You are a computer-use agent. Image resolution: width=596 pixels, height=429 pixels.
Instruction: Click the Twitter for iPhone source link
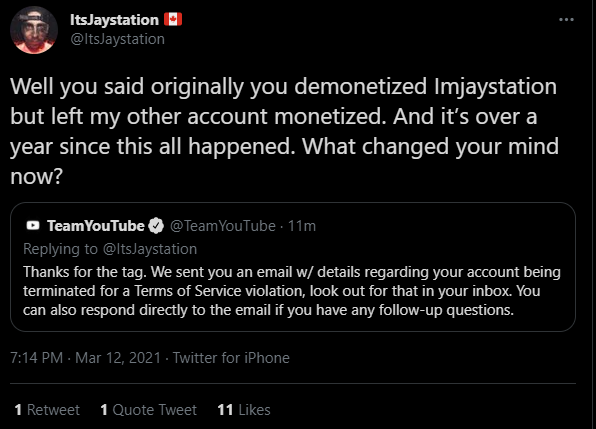231,358
